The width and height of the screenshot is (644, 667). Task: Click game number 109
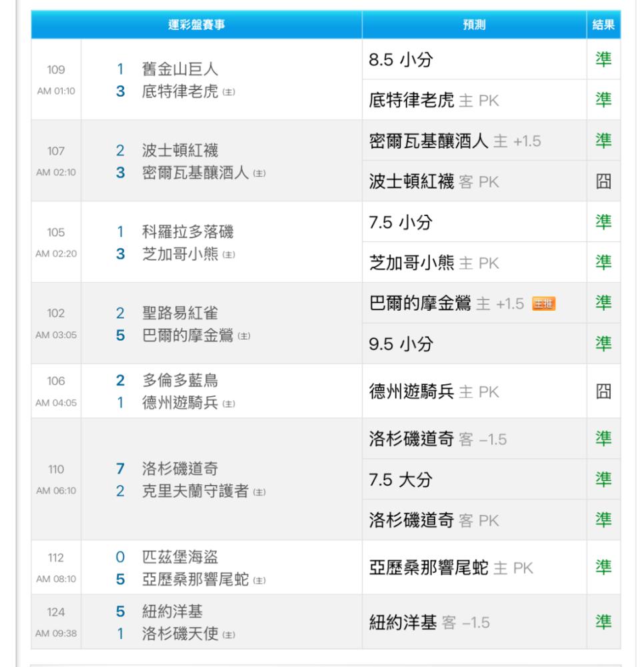click(56, 69)
